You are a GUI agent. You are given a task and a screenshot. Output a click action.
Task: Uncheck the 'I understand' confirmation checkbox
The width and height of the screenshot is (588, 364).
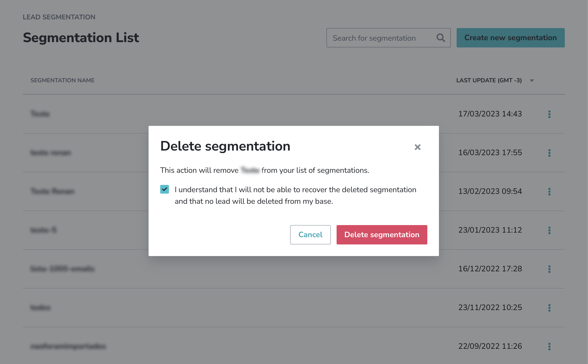coord(164,190)
